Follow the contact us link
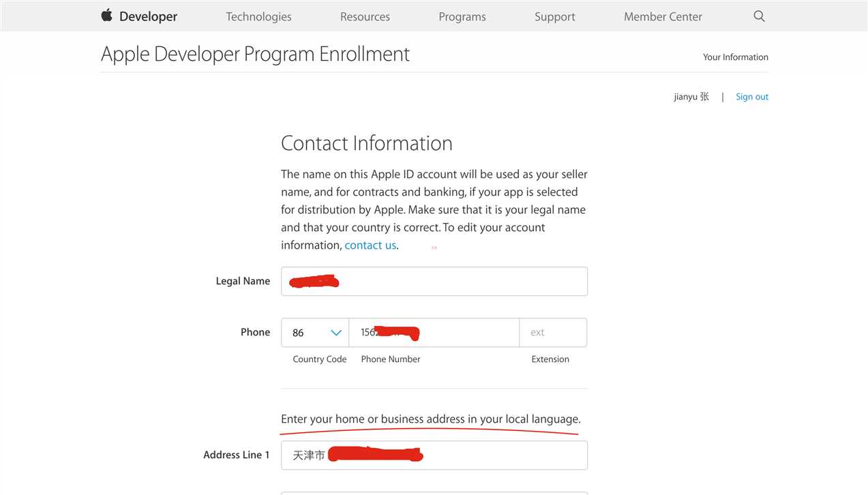Viewport: 868px width, 495px height. (370, 245)
